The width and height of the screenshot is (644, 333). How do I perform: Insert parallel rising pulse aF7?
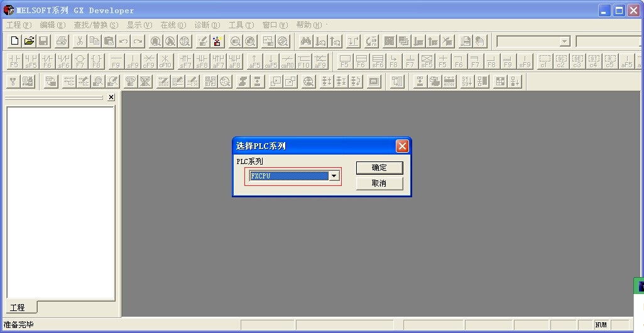(x=219, y=61)
